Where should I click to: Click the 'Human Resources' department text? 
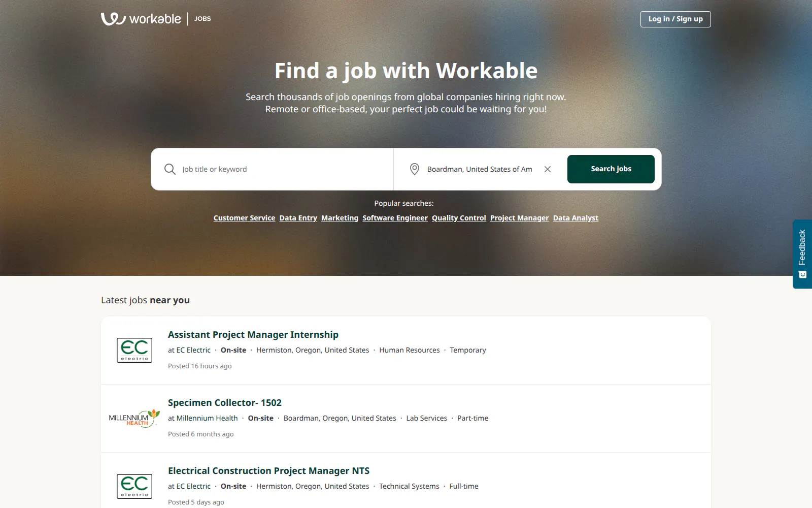(410, 350)
